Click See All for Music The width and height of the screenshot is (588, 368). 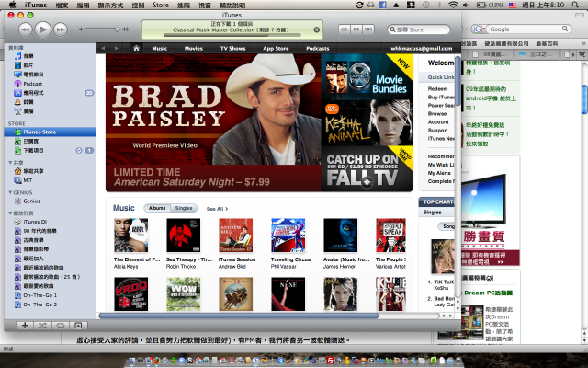click(x=217, y=209)
